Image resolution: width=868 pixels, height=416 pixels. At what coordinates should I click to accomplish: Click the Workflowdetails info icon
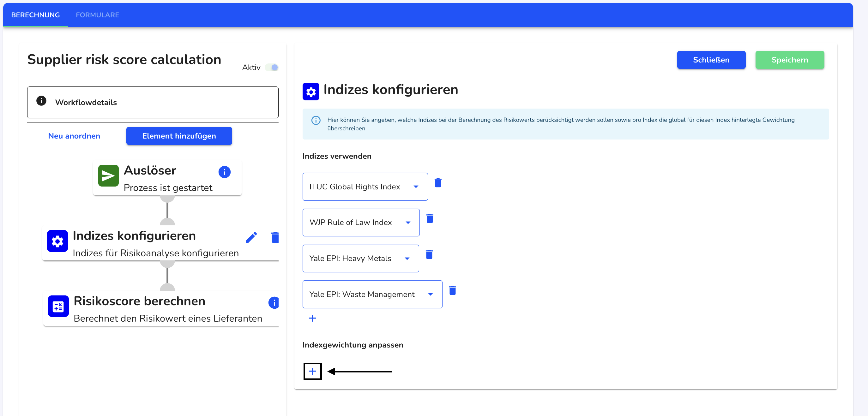tap(41, 101)
